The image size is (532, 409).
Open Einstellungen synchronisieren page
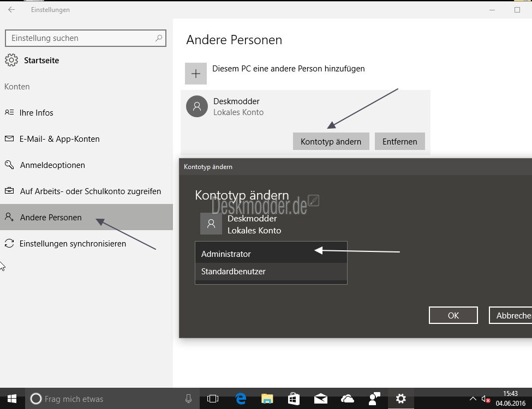[87, 244]
